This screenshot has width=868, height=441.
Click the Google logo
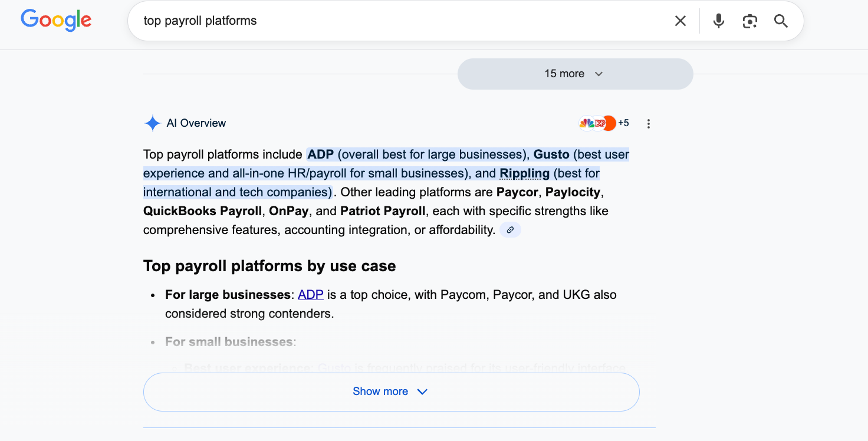pos(56,20)
